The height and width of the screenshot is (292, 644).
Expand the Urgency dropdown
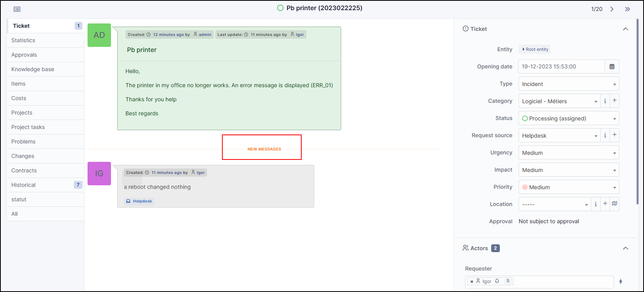(569, 153)
